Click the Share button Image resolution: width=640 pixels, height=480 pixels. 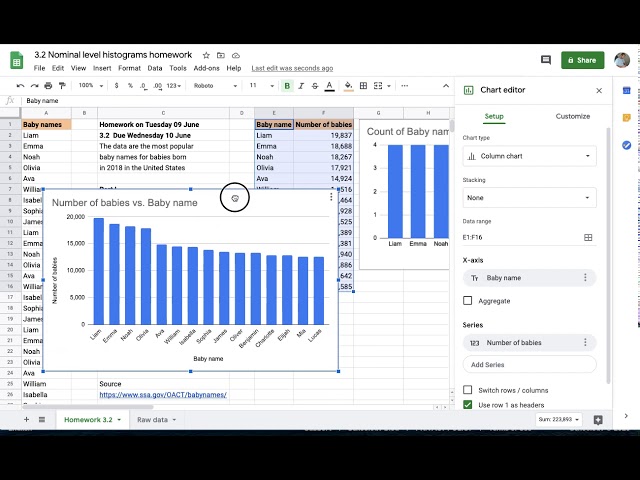tap(582, 60)
